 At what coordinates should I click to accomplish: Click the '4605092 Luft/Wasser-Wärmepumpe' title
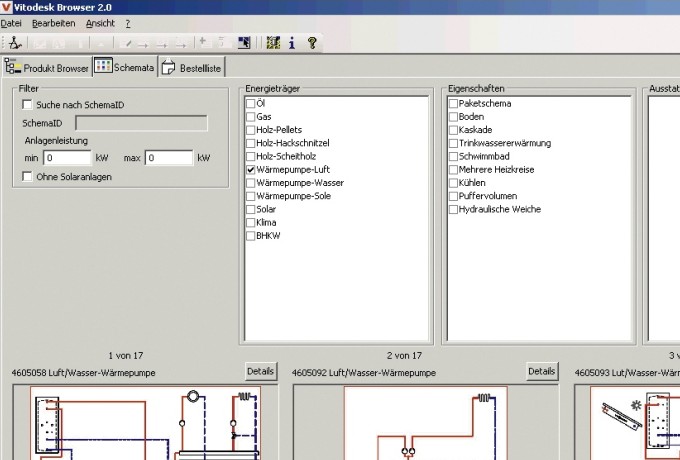click(364, 373)
